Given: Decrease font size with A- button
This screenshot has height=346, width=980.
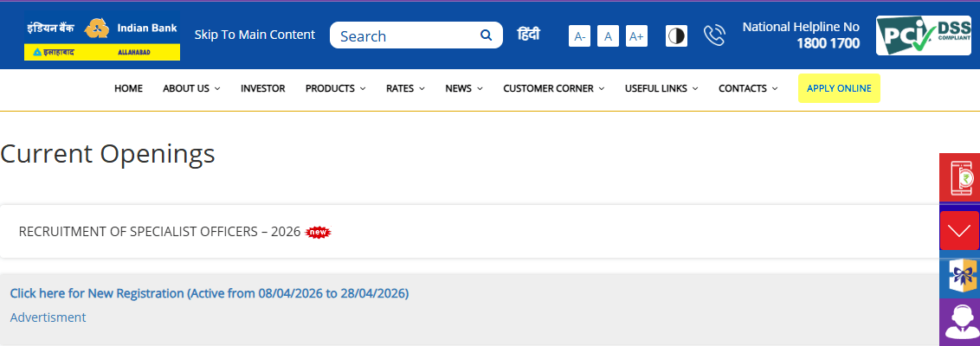Looking at the screenshot, I should (579, 36).
